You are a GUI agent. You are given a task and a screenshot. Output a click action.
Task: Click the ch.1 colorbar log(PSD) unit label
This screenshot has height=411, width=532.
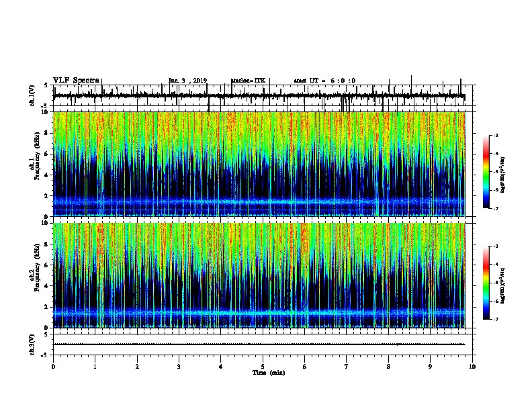point(503,175)
